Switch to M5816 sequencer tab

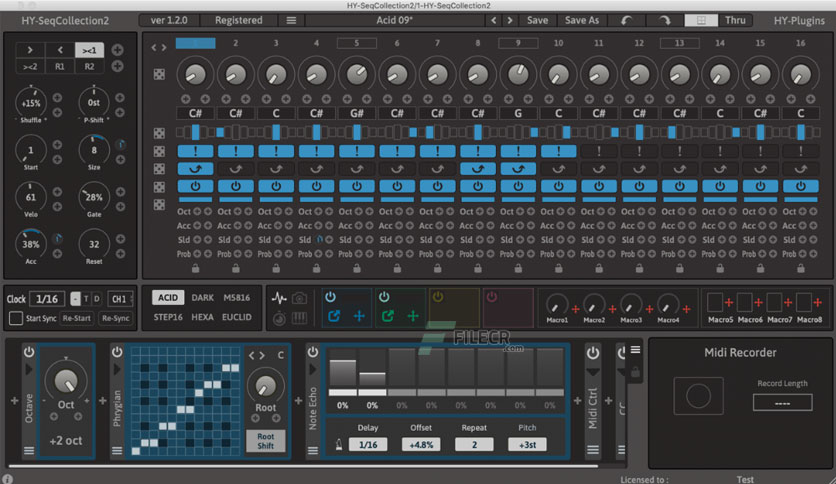[237, 297]
